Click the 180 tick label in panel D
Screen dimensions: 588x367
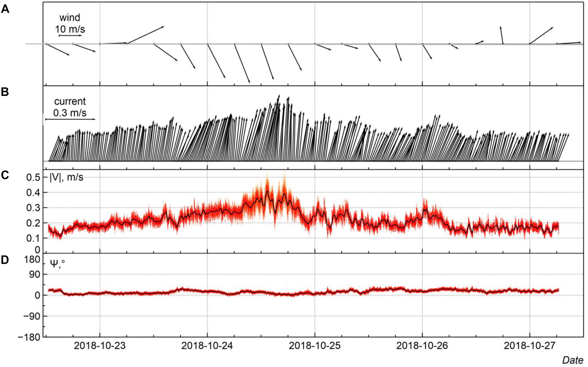32,259
